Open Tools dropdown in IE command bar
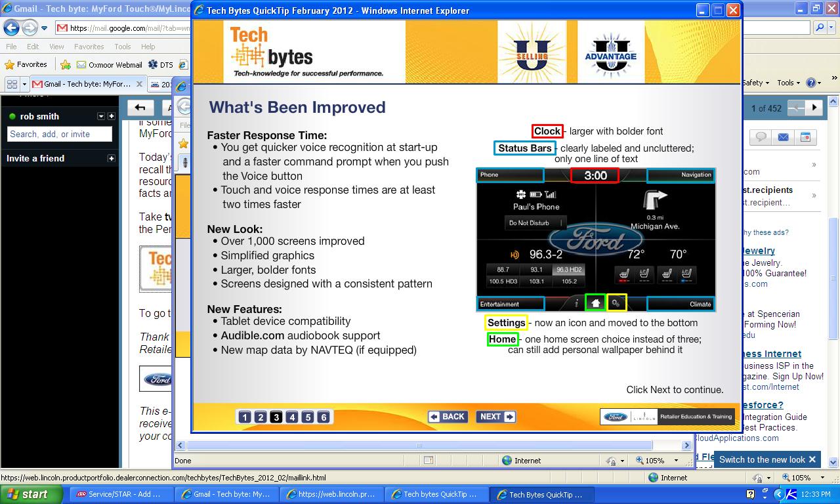Viewport: 840px width, 504px height. [788, 83]
